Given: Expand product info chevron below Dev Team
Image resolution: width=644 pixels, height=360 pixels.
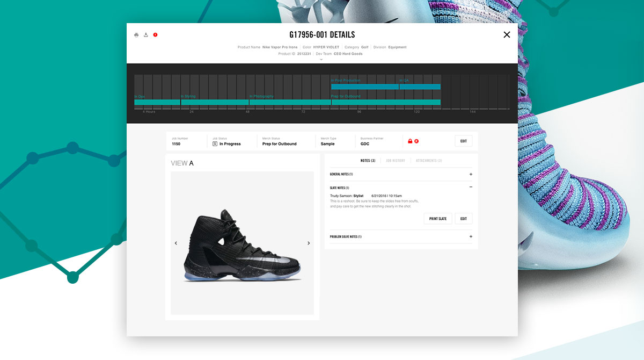Looking at the screenshot, I should click(321, 60).
